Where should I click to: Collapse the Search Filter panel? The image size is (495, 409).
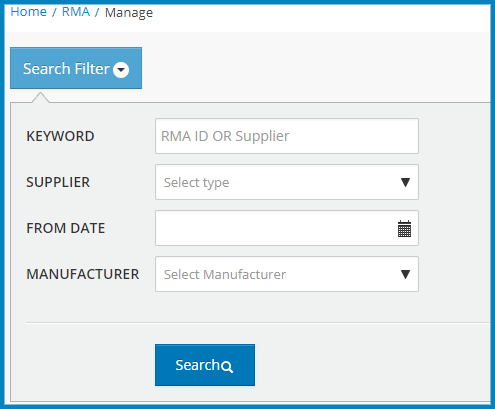click(76, 68)
